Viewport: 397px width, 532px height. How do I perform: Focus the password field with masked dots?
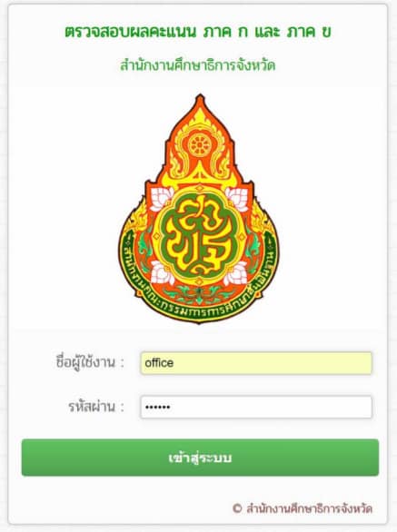click(x=256, y=407)
